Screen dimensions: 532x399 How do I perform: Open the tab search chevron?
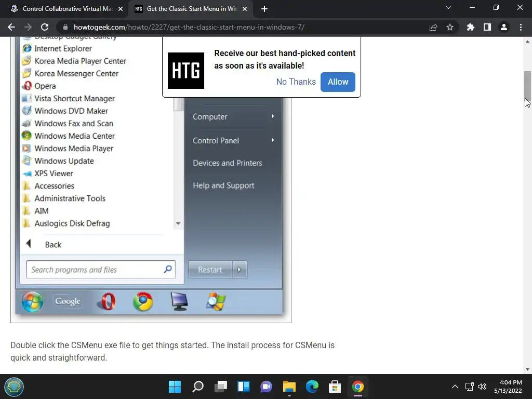[x=448, y=7]
